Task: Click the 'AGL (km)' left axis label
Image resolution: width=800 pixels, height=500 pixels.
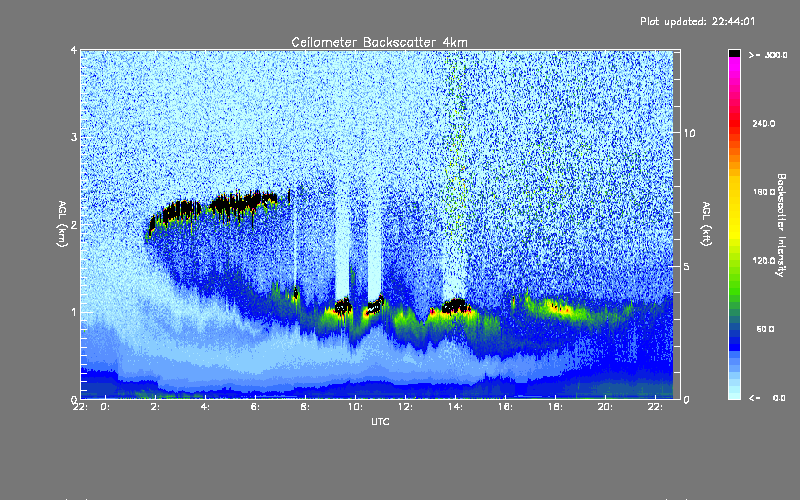Action: 62,224
